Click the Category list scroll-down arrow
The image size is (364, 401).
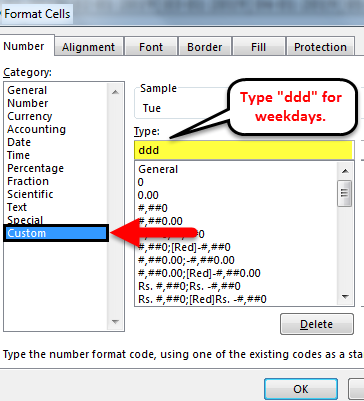[115, 322]
